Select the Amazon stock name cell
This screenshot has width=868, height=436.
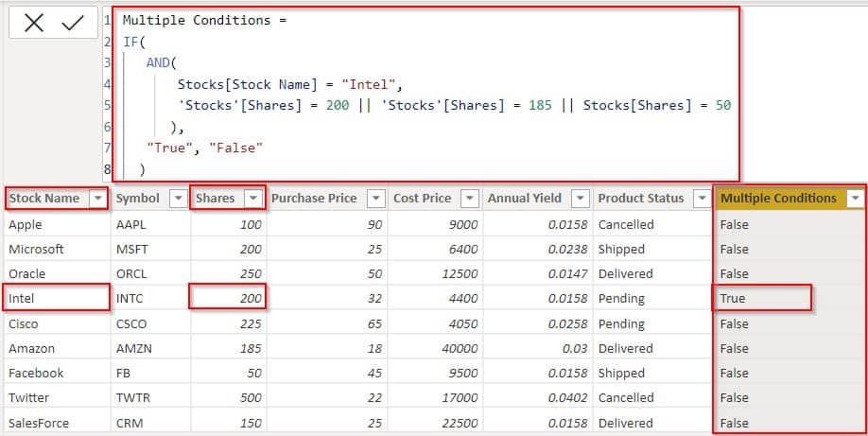click(x=57, y=348)
